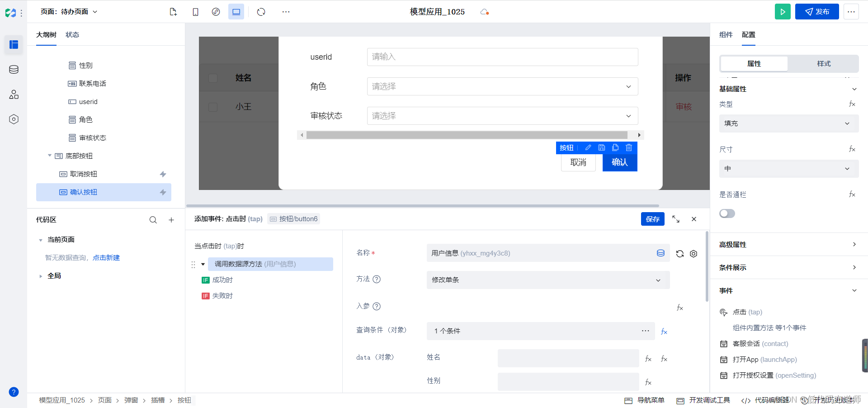Image resolution: width=868 pixels, height=408 pixels.
Task: Click search icon in code area
Action: 153,220
